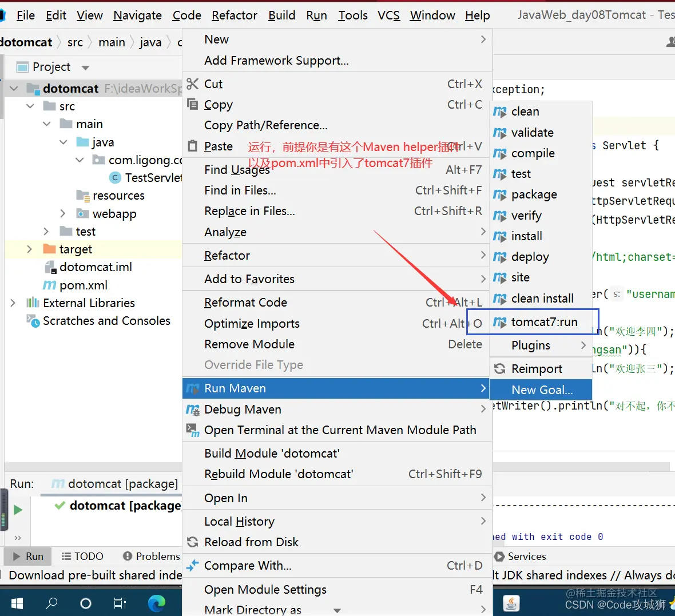The width and height of the screenshot is (675, 616).
Task: Click src breadcrumb in navigation bar
Action: [x=75, y=42]
